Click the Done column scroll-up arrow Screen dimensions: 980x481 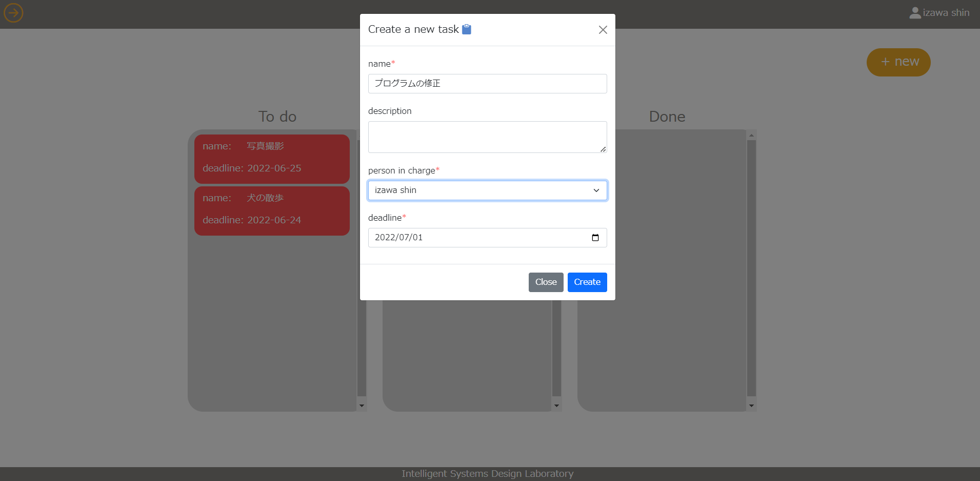751,136
